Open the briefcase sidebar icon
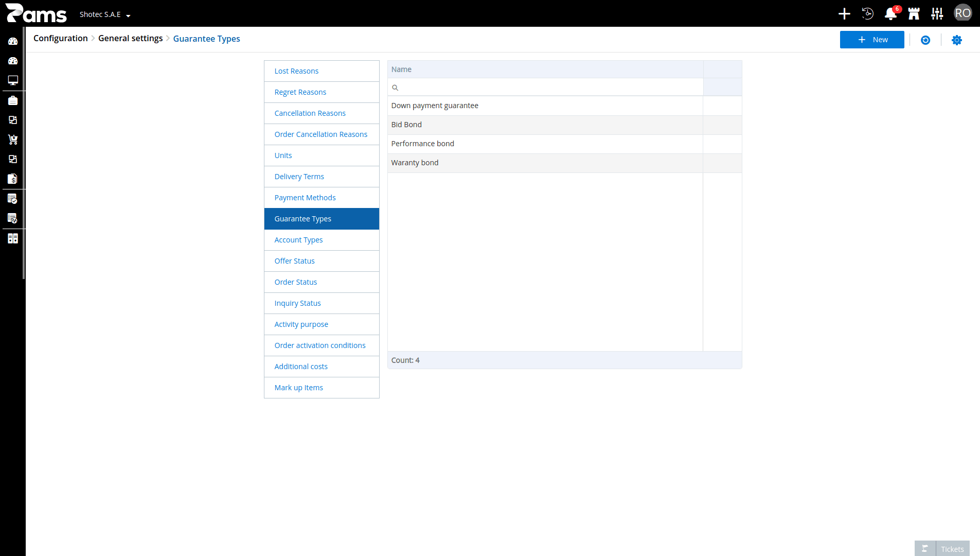Viewport: 980px width, 556px height. 13,100
